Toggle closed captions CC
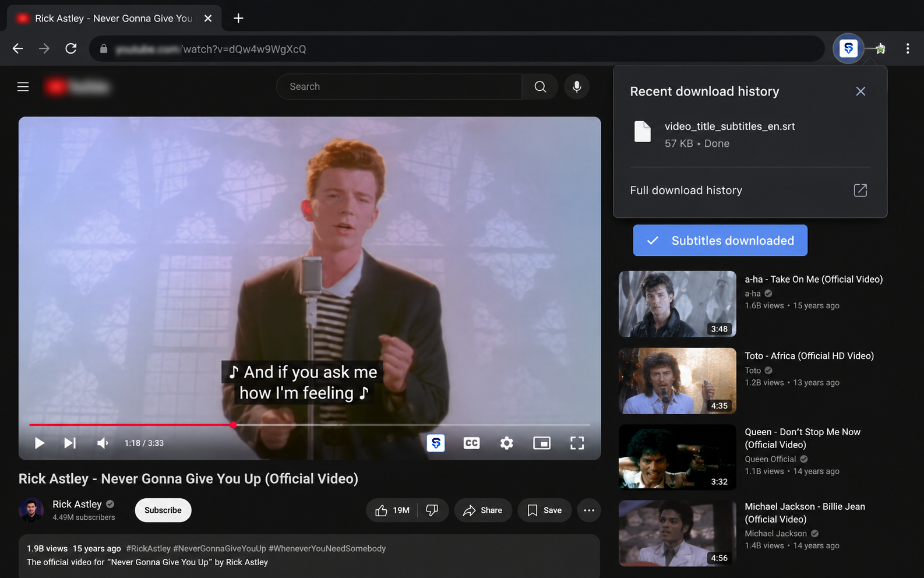Viewport: 924px width, 578px height. pos(471,443)
